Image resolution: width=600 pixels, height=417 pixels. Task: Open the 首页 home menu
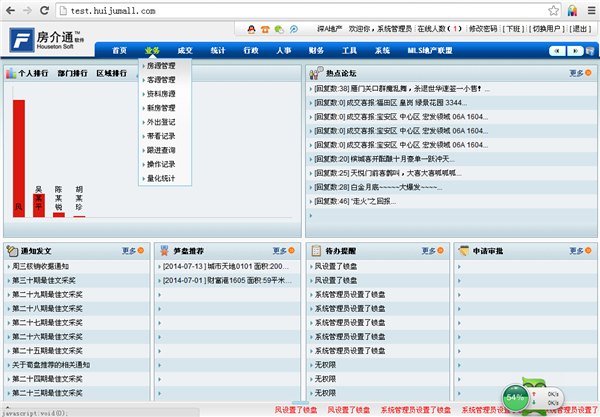point(119,50)
